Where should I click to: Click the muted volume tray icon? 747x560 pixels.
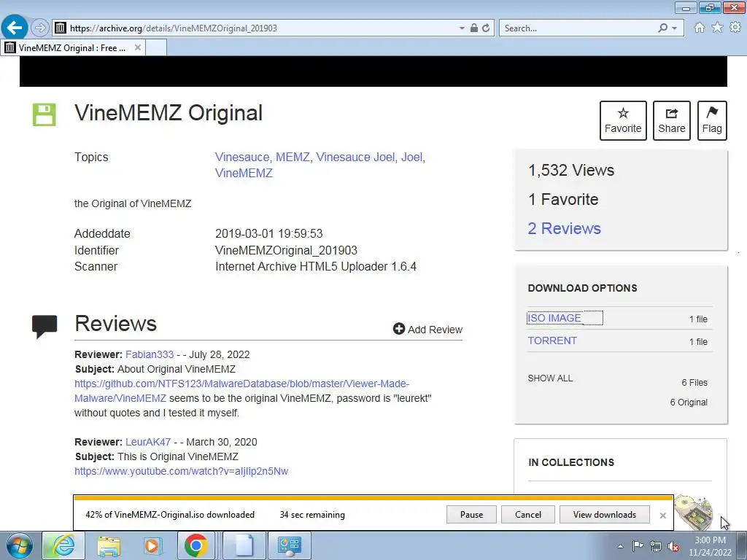click(673, 545)
